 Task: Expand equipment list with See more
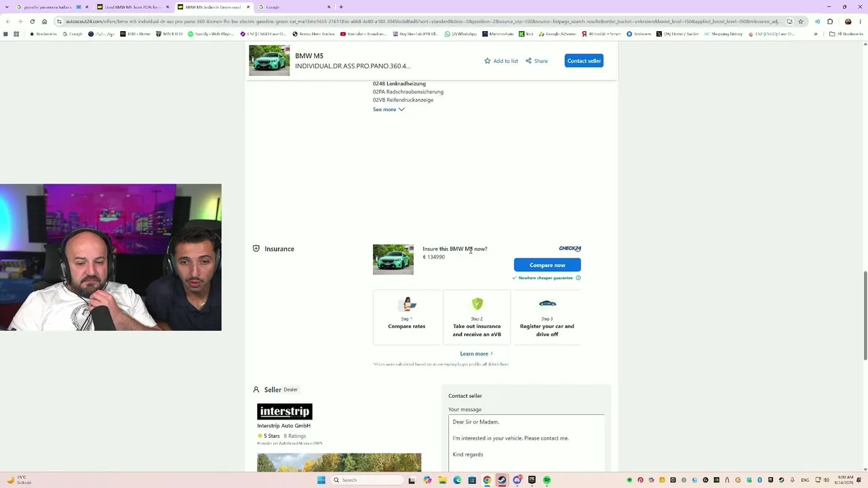click(389, 109)
